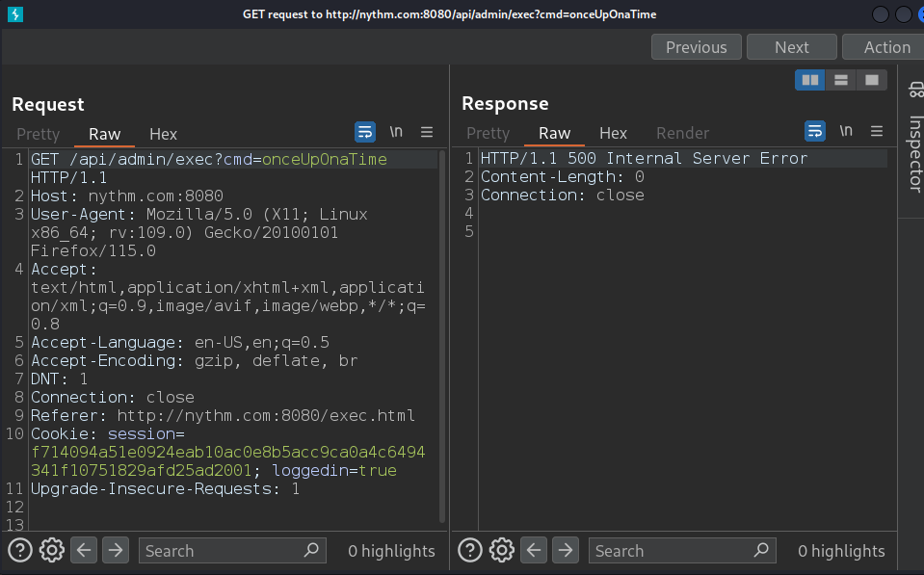Toggle non-printable characters in Request panel
The image size is (924, 575).
pos(396,132)
